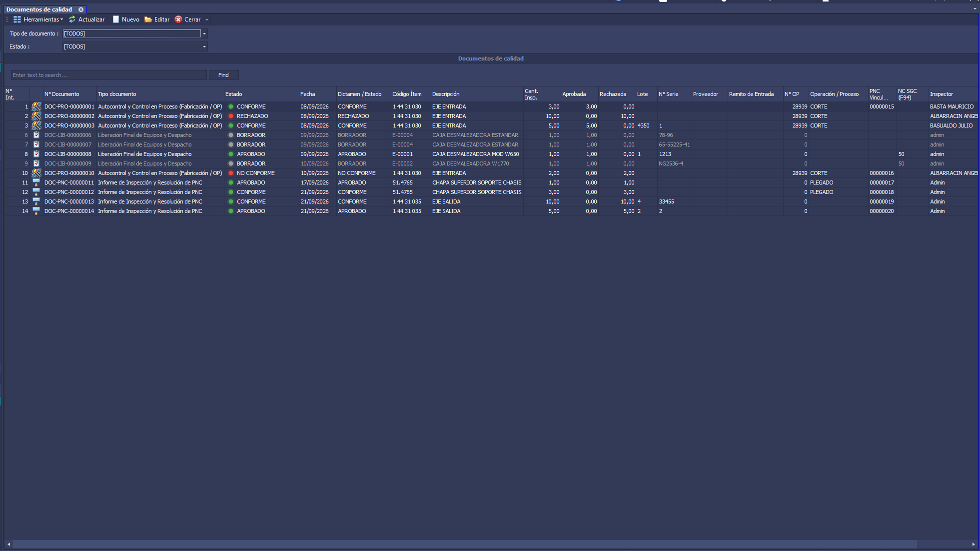Sort by the Estado column header
The width and height of the screenshot is (980, 551).
(261, 94)
